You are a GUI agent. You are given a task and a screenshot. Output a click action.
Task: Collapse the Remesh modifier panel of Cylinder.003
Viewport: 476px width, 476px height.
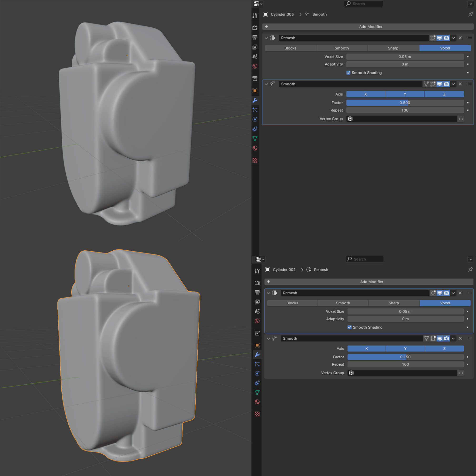click(266, 38)
